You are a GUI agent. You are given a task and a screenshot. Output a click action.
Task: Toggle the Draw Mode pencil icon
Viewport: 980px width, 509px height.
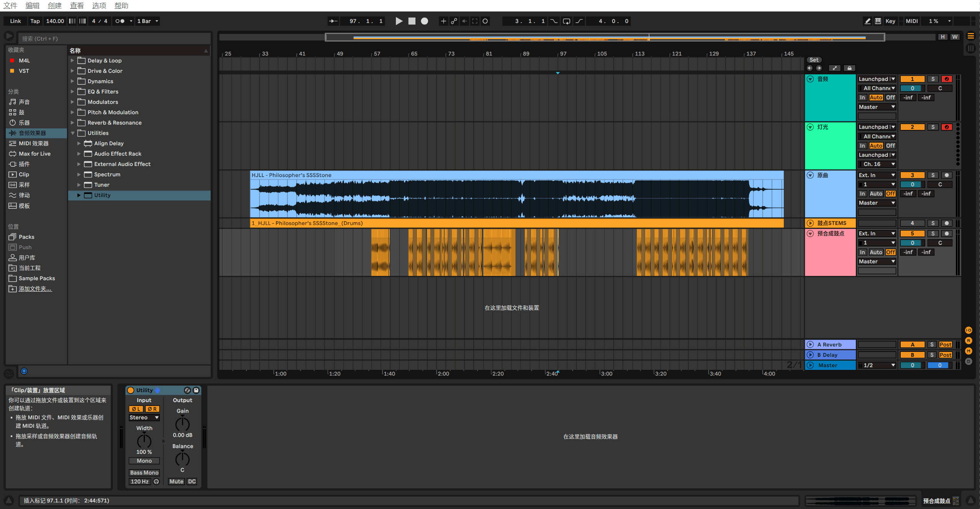[867, 21]
